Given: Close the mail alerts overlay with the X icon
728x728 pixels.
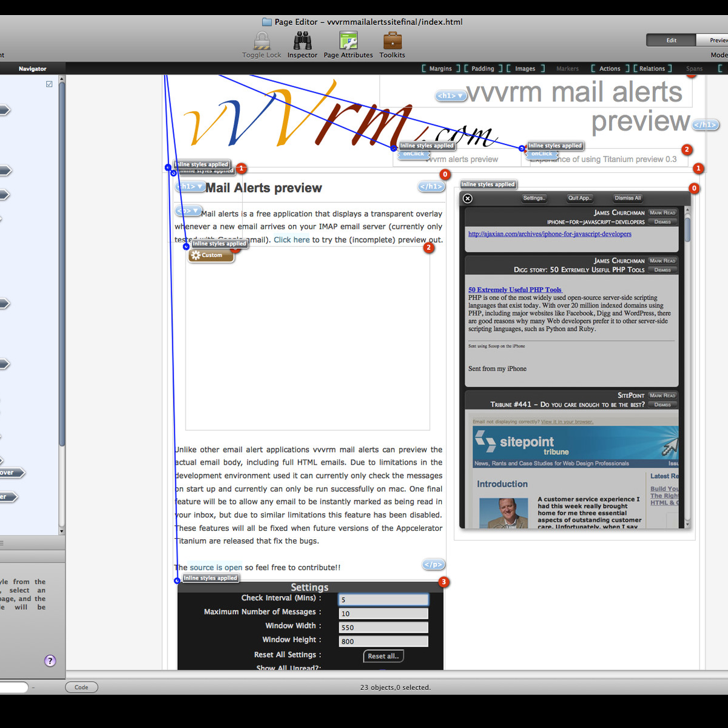Looking at the screenshot, I should coord(467,198).
